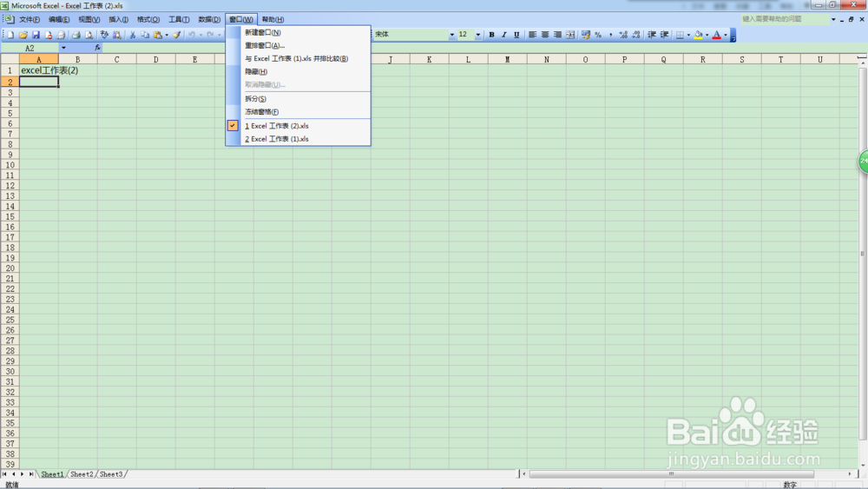Image resolution: width=868 pixels, height=489 pixels.
Task: Toggle bold formatting
Action: pyautogui.click(x=491, y=35)
